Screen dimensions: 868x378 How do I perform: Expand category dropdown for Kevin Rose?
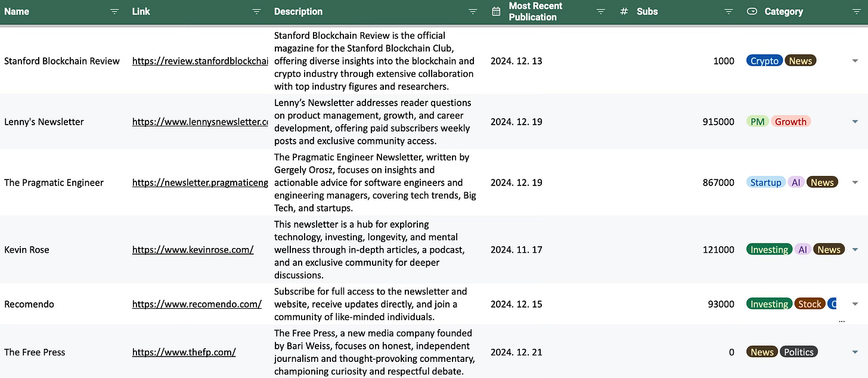pyautogui.click(x=855, y=250)
